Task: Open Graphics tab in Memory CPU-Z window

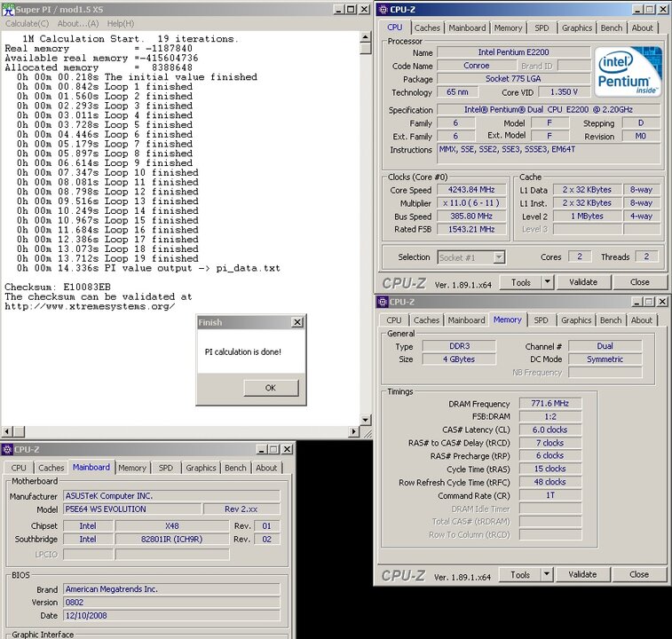Action: coord(576,320)
